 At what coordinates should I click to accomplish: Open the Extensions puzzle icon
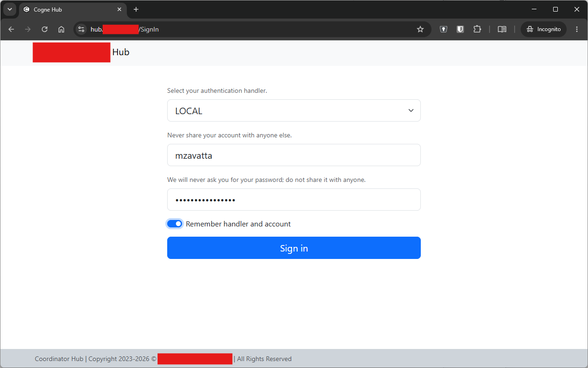pos(477,29)
